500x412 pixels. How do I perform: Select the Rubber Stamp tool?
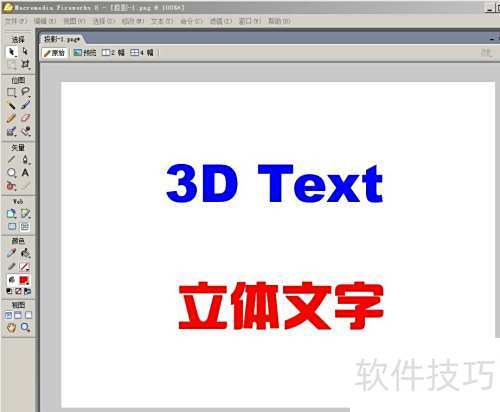point(25,131)
